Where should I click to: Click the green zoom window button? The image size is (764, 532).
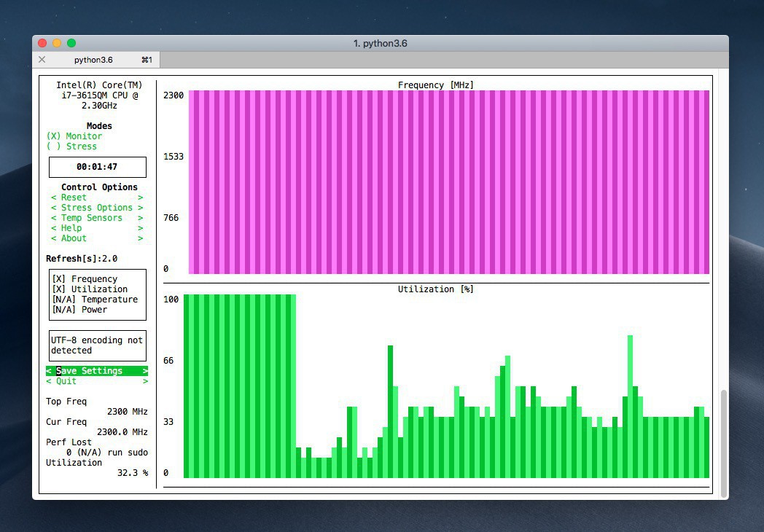pyautogui.click(x=71, y=43)
